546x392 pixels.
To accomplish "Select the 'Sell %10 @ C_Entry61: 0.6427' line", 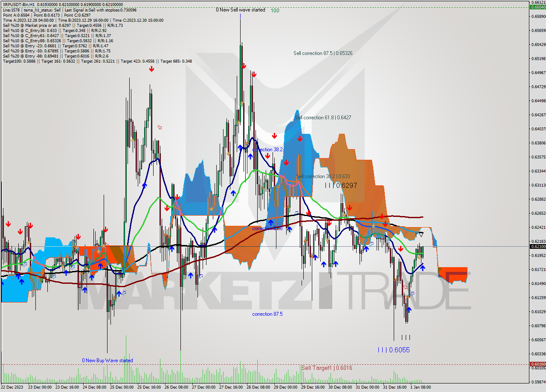I will pyautogui.click(x=57, y=35).
